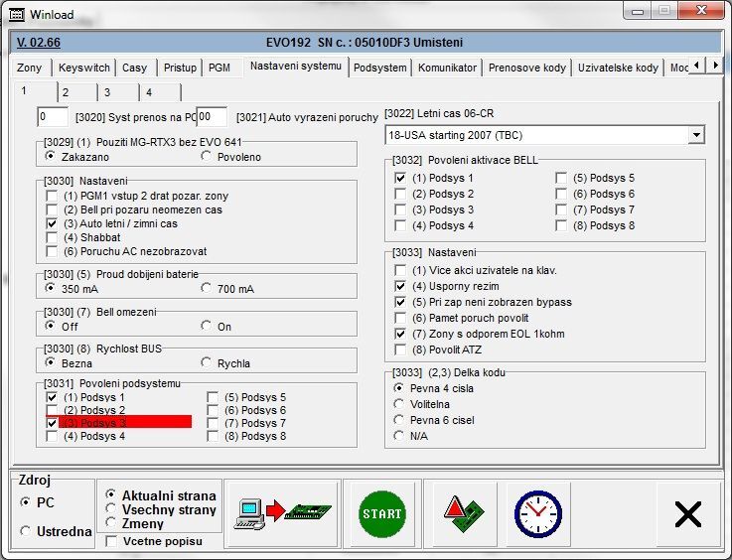Go to page tab 2

(65, 92)
